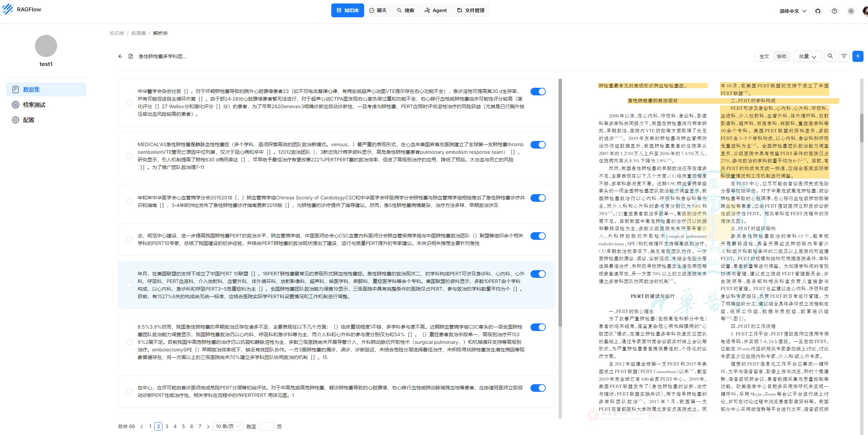Click current page 2 in pagination
Screen dimensions: 868x435
click(x=158, y=426)
